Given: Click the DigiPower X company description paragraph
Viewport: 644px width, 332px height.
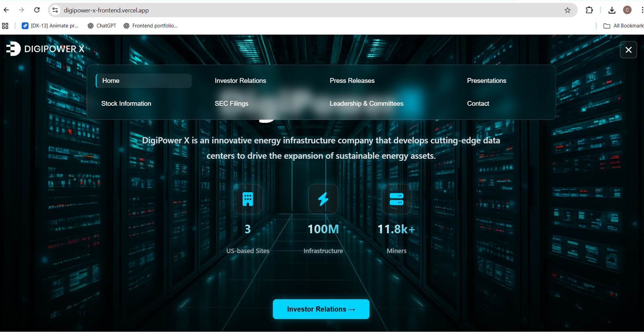Looking at the screenshot, I should click(321, 148).
